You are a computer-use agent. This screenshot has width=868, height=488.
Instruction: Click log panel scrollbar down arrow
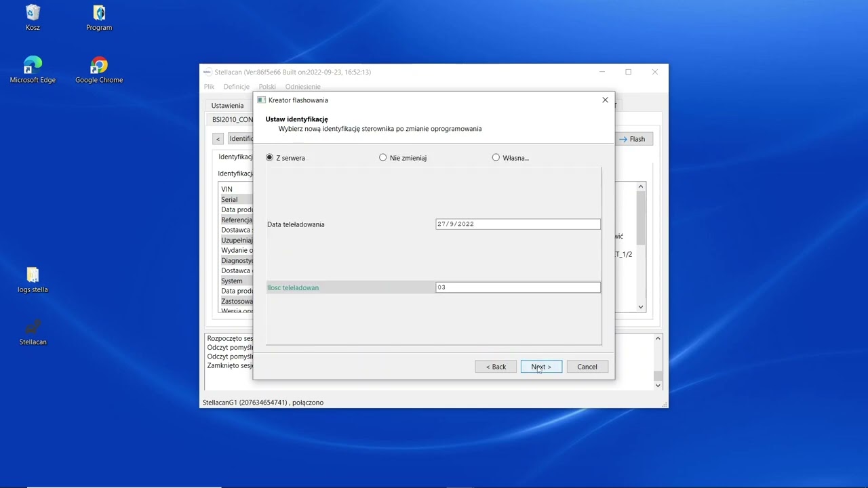(x=658, y=385)
